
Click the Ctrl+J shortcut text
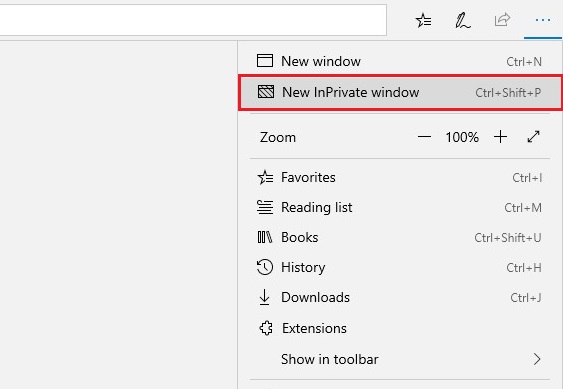tap(526, 298)
